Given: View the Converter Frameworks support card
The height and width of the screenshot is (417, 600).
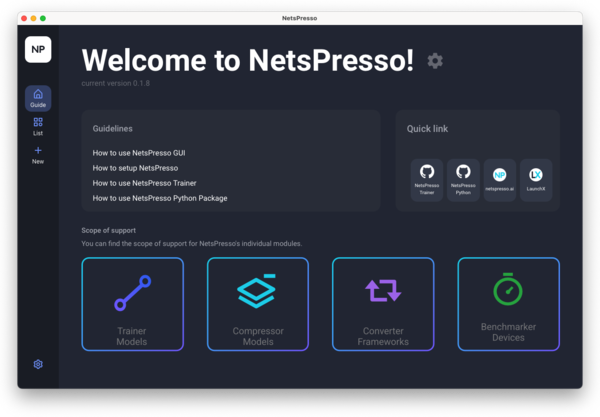Looking at the screenshot, I should (383, 304).
